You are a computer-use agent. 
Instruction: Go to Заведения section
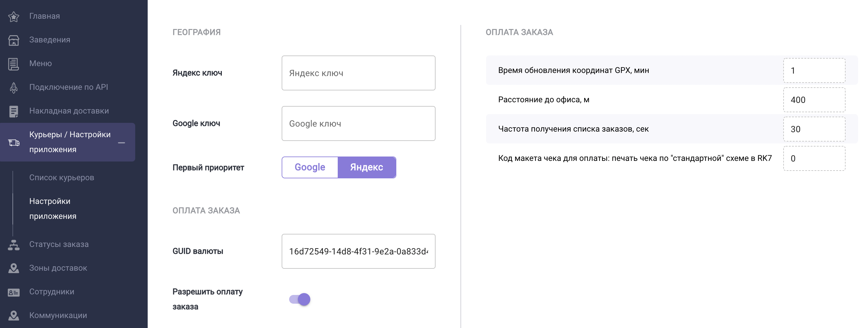(x=50, y=39)
